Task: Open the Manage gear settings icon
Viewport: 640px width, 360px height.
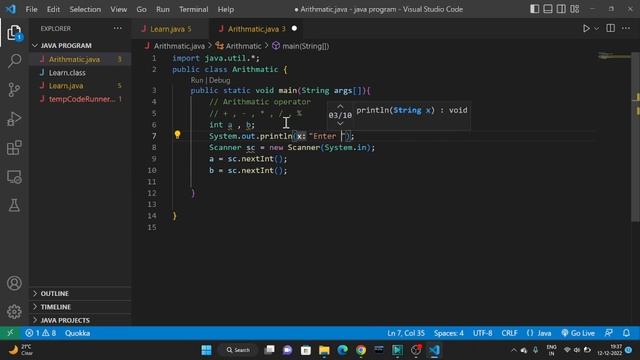Action: 14,311
